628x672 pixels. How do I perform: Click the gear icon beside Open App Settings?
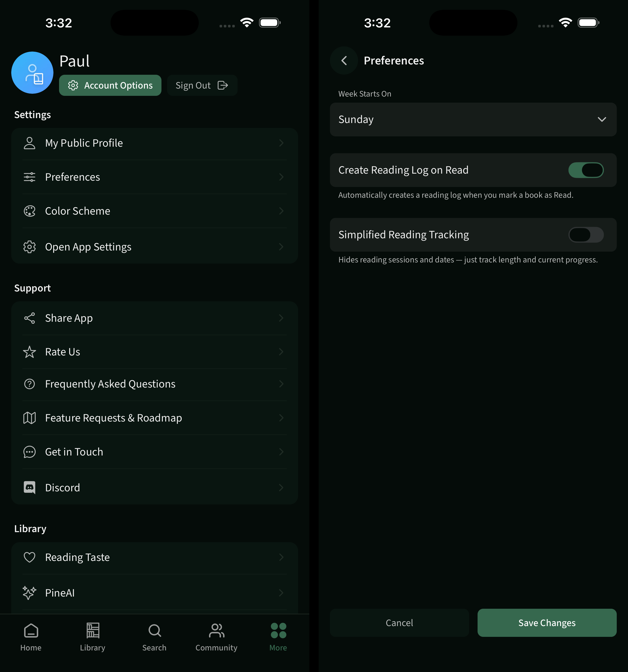pos(29,247)
